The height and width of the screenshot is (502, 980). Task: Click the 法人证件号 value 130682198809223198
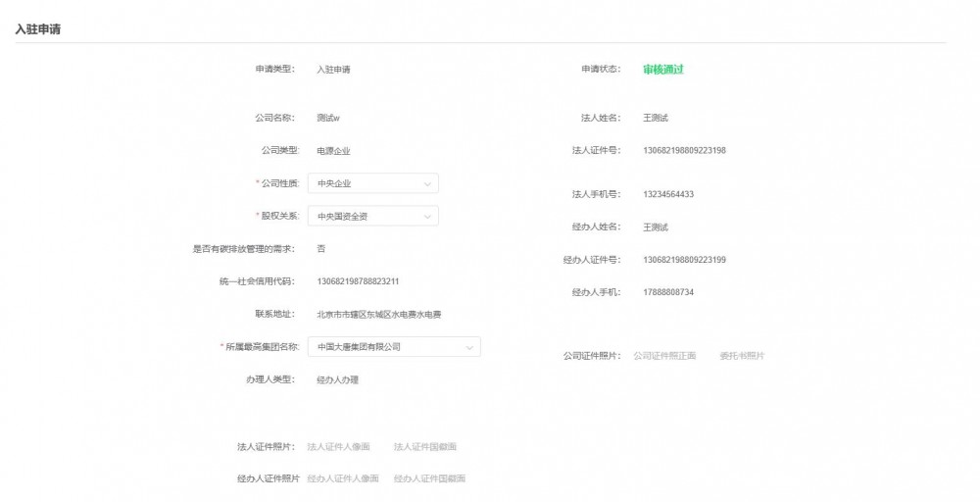click(x=684, y=150)
